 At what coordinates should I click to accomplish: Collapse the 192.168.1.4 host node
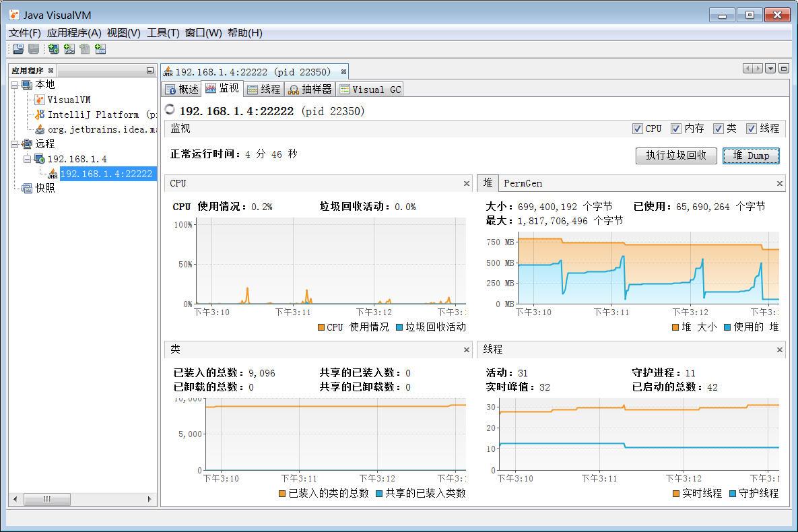click(27, 159)
